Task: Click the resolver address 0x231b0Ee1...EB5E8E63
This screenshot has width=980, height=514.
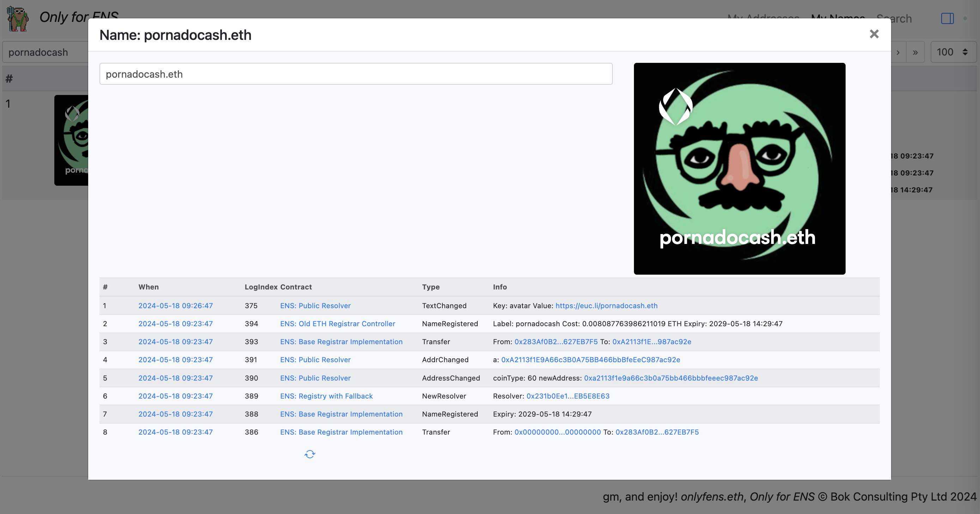Action: click(x=568, y=396)
